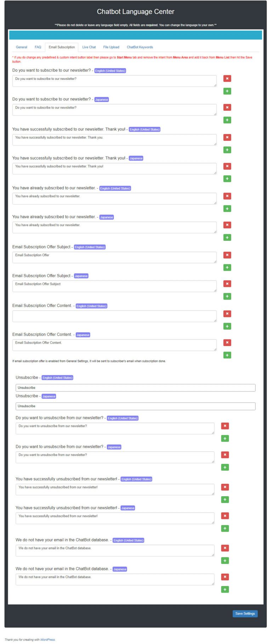The height and width of the screenshot is (644, 272).
Task: Focus the empty English Offer Content textarea
Action: (x=114, y=316)
